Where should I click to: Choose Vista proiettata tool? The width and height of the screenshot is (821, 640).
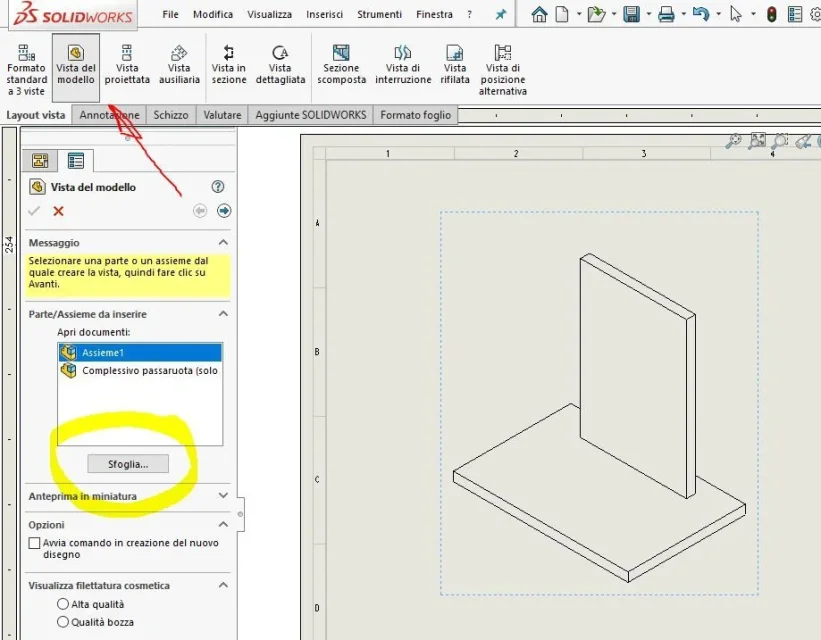[127, 65]
